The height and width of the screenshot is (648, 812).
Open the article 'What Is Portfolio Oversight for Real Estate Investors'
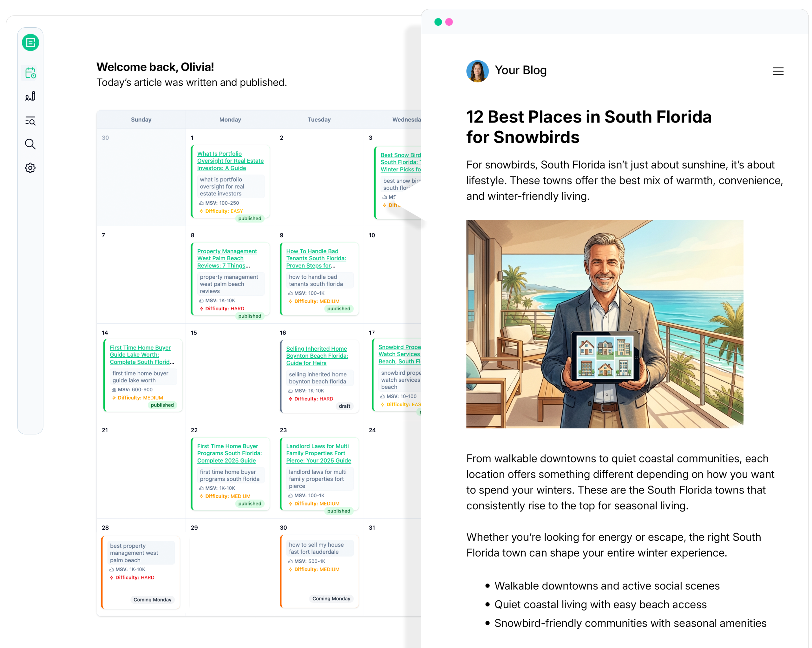230,161
